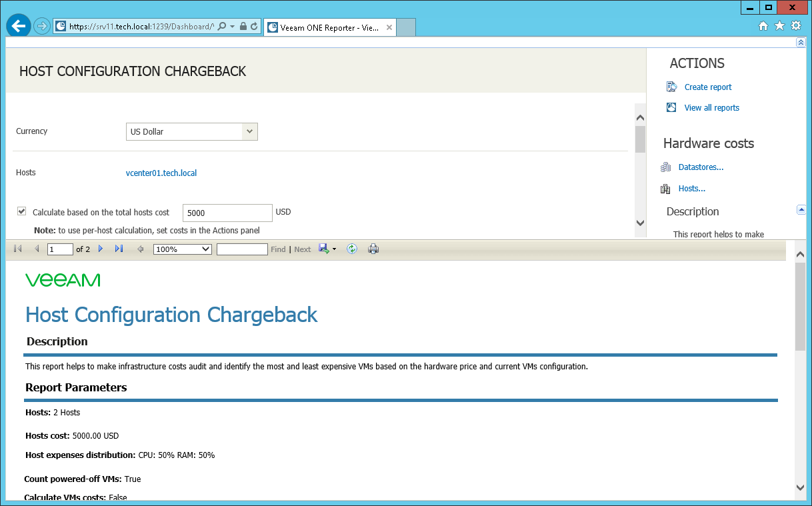Image resolution: width=812 pixels, height=506 pixels.
Task: Click the parameters pane scroll-down arrow
Action: click(640, 223)
